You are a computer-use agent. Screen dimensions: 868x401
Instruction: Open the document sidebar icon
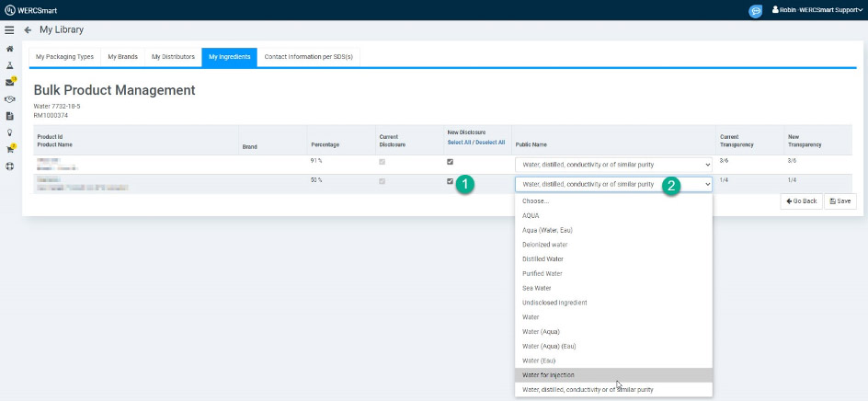click(x=9, y=116)
